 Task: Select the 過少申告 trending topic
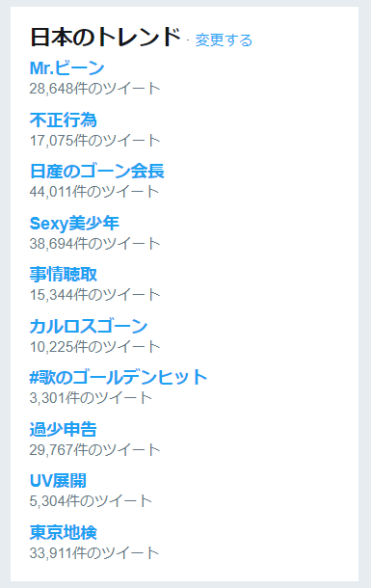(x=64, y=429)
